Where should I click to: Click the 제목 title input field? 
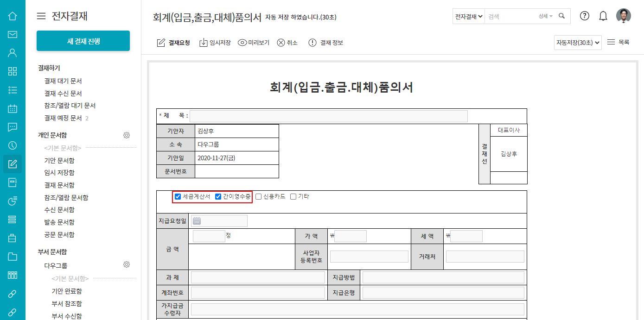[328, 116]
